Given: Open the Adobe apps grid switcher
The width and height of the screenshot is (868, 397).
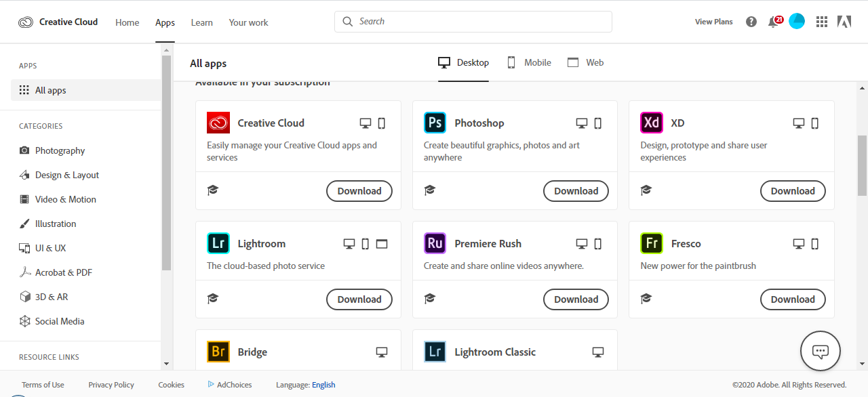Looking at the screenshot, I should [x=822, y=22].
